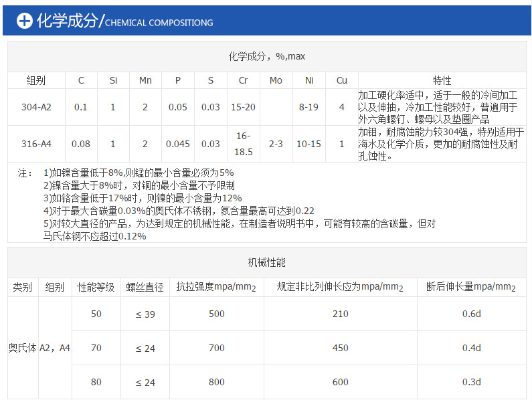
Task: Click the 0.3d elongation value cell
Action: coord(471,382)
